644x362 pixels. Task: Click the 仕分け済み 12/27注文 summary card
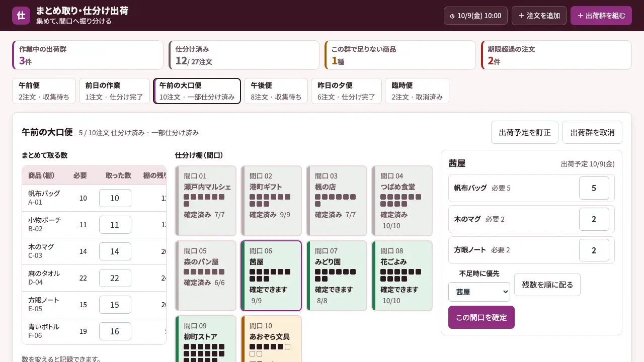click(x=244, y=55)
